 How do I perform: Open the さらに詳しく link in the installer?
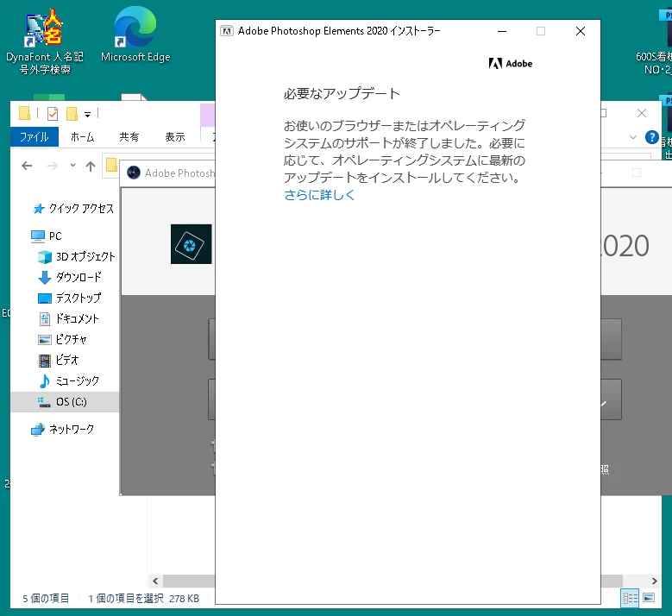tap(319, 195)
